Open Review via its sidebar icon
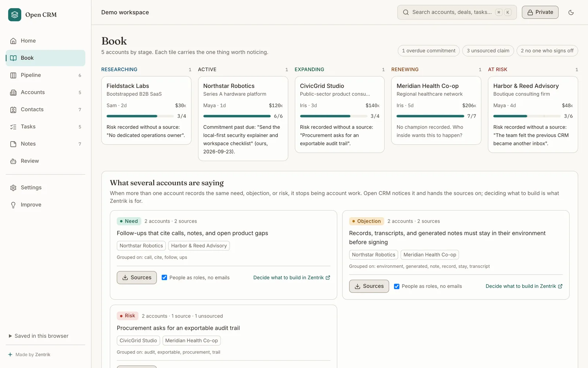Viewport: 588px width, 368px height. (13, 161)
